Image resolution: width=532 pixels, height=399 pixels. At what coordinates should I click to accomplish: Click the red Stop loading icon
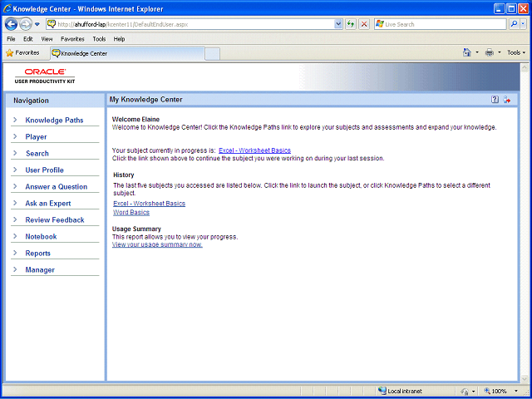[364, 24]
